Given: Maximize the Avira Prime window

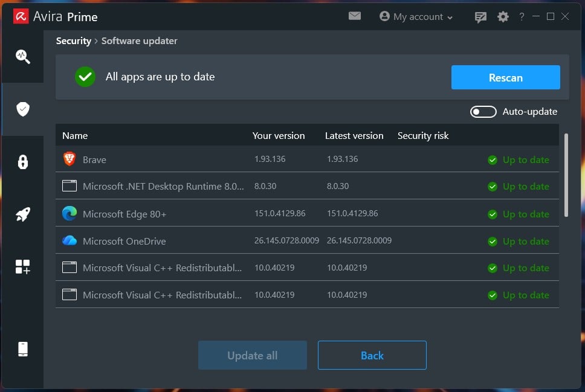Looking at the screenshot, I should (551, 16).
